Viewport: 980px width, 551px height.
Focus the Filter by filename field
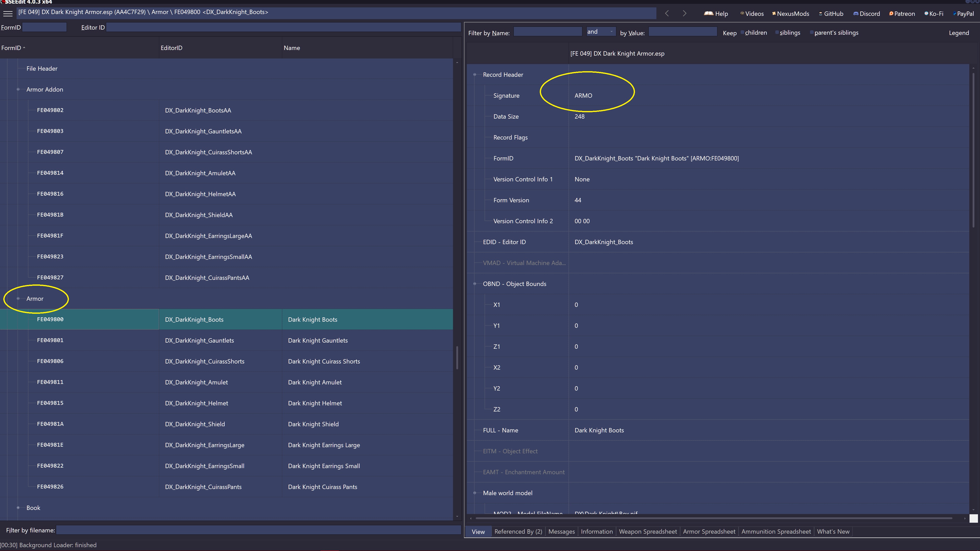(x=258, y=530)
